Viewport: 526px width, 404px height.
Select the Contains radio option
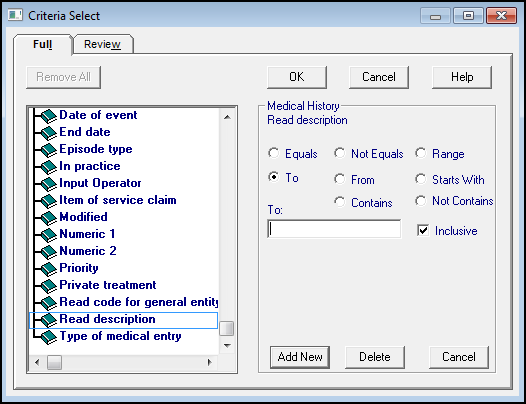point(340,202)
